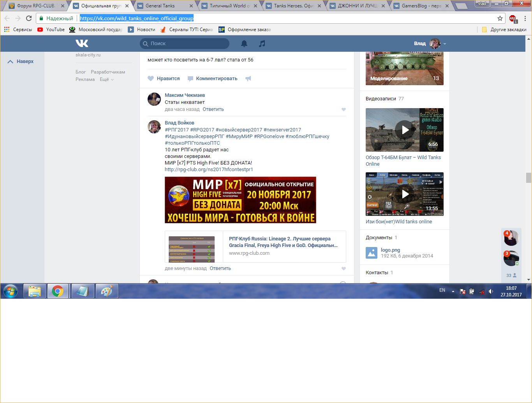
Task: Show hidden tray icons arrow
Action: tap(453, 291)
